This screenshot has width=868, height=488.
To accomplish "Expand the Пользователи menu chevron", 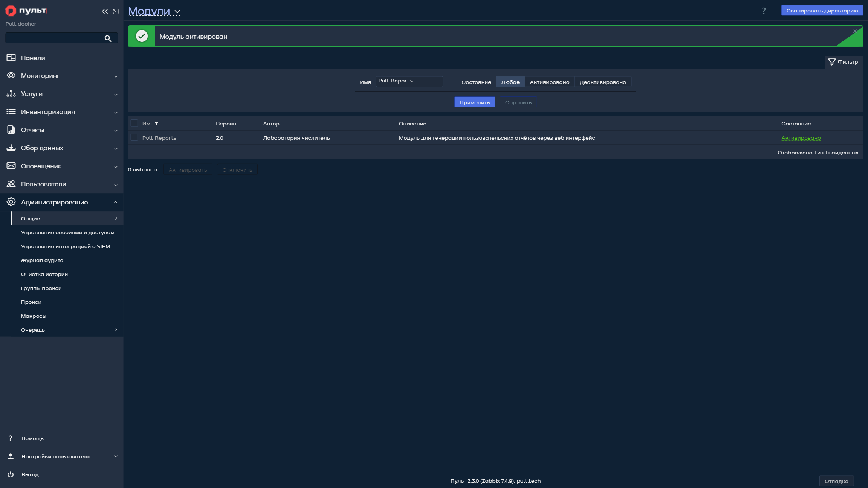I will [x=116, y=185].
